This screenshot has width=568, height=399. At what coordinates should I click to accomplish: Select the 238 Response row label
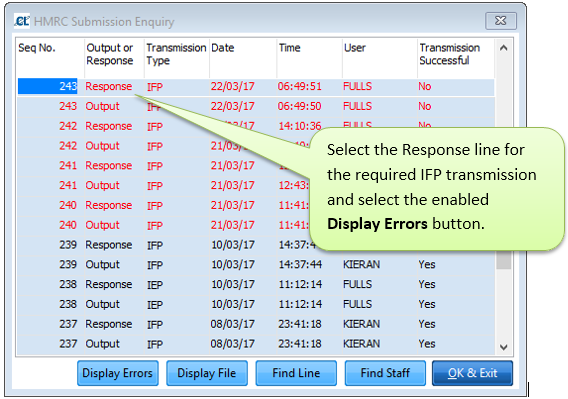click(109, 284)
